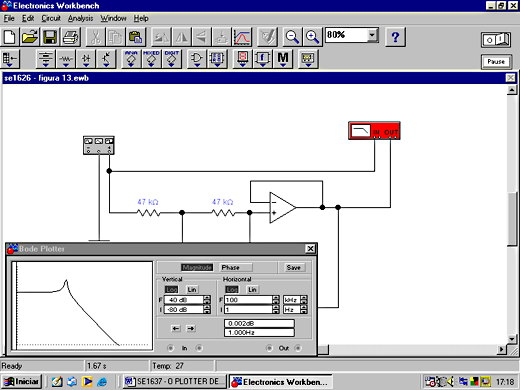
Task: Open the Digital ICs parts bin
Action: point(172,59)
